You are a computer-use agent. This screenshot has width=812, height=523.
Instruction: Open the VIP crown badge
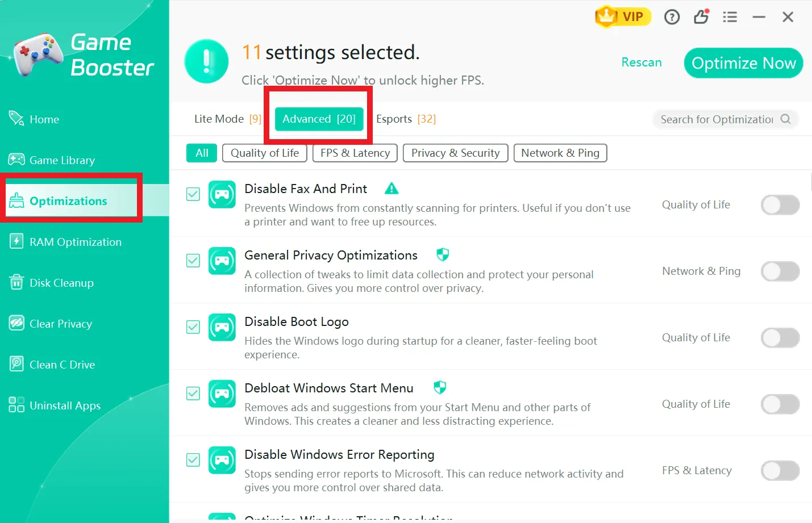(x=623, y=17)
